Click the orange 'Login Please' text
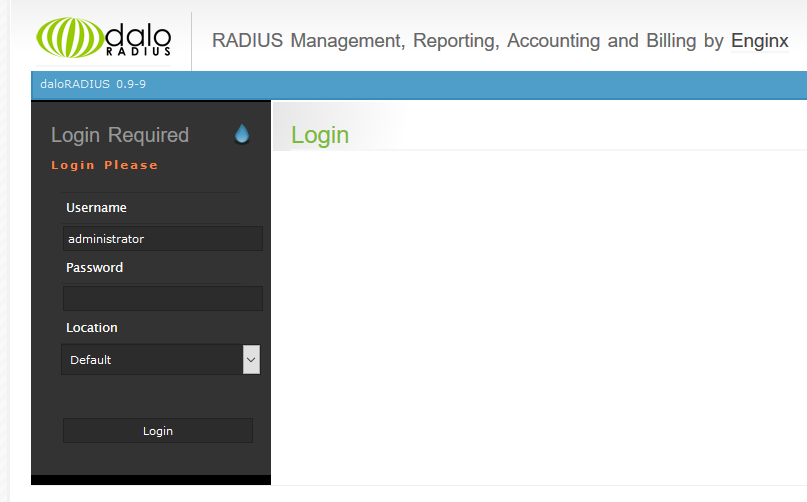Image resolution: width=807 pixels, height=502 pixels. tap(105, 165)
